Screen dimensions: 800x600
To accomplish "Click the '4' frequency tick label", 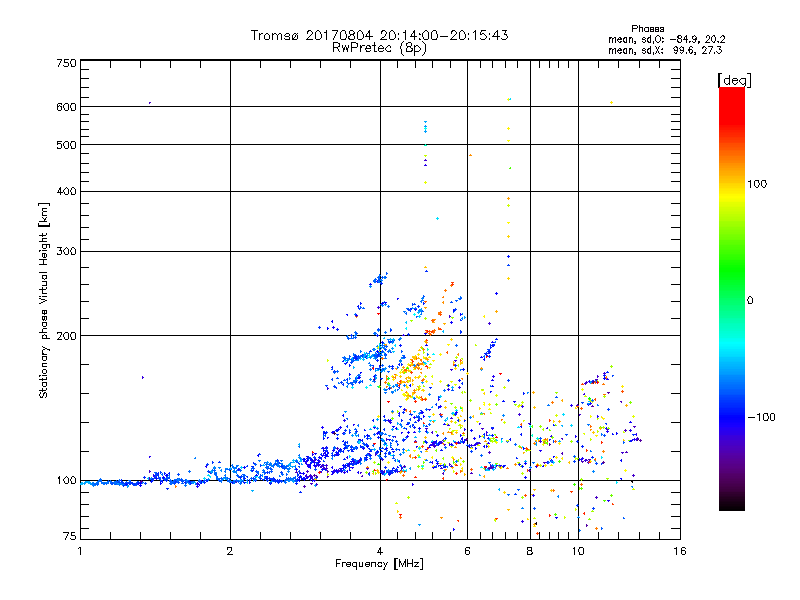I will click(380, 551).
